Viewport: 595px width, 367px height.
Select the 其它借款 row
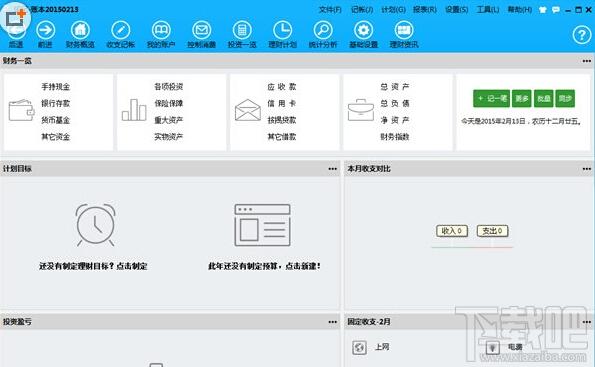point(282,137)
